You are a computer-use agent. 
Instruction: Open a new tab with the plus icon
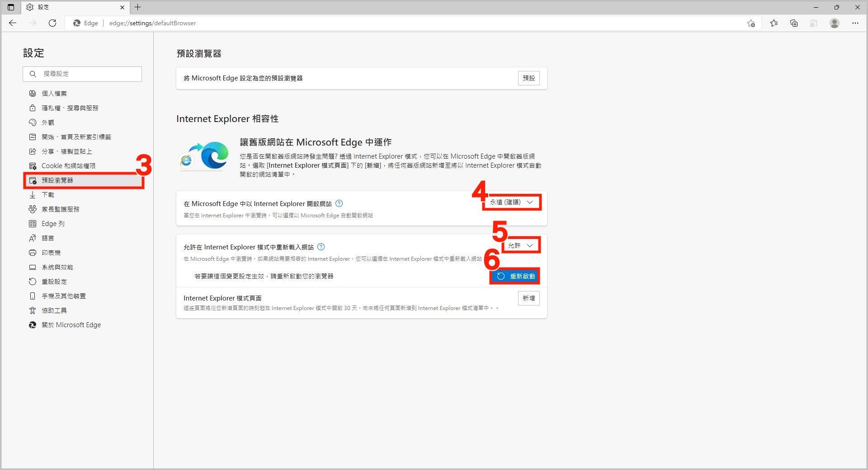[138, 7]
